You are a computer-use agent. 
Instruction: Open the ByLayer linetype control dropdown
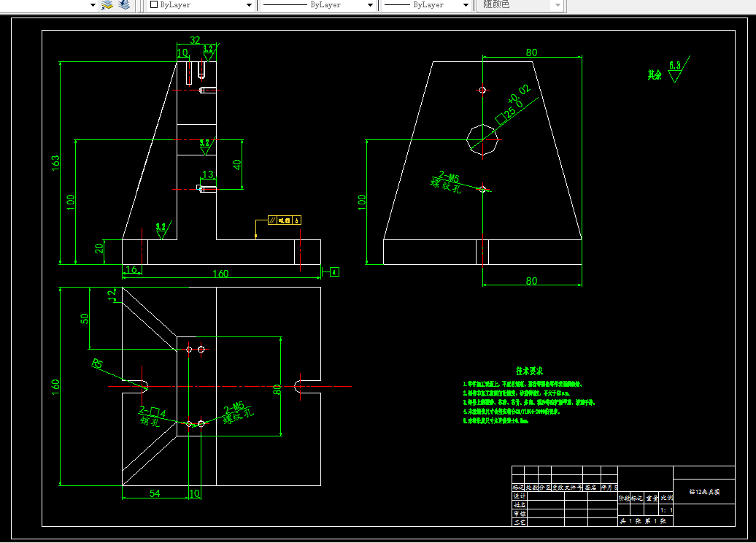pos(370,5)
